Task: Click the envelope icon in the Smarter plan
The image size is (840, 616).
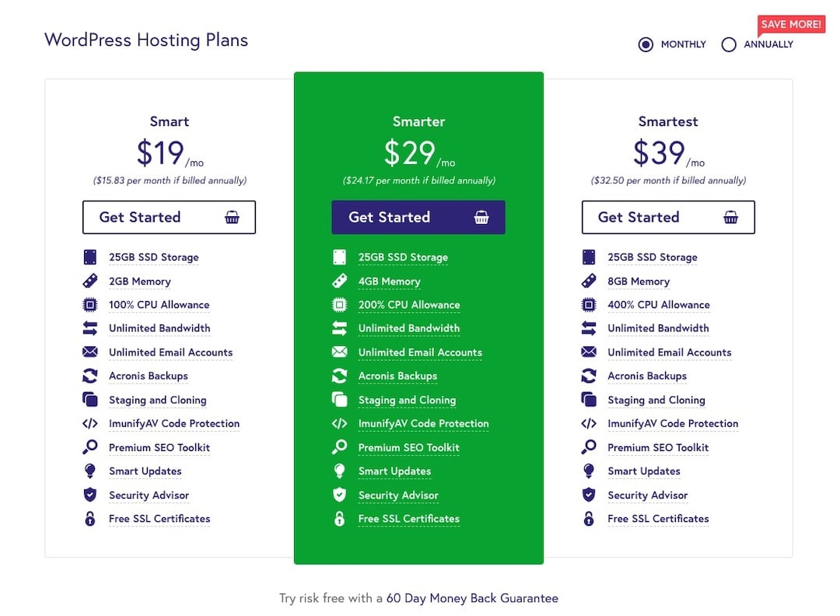Action: pos(340,352)
